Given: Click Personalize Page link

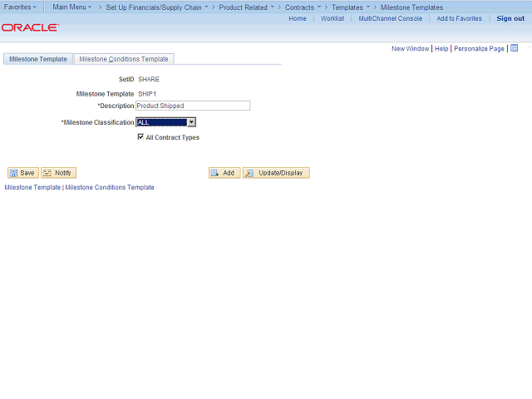Looking at the screenshot, I should [x=479, y=48].
